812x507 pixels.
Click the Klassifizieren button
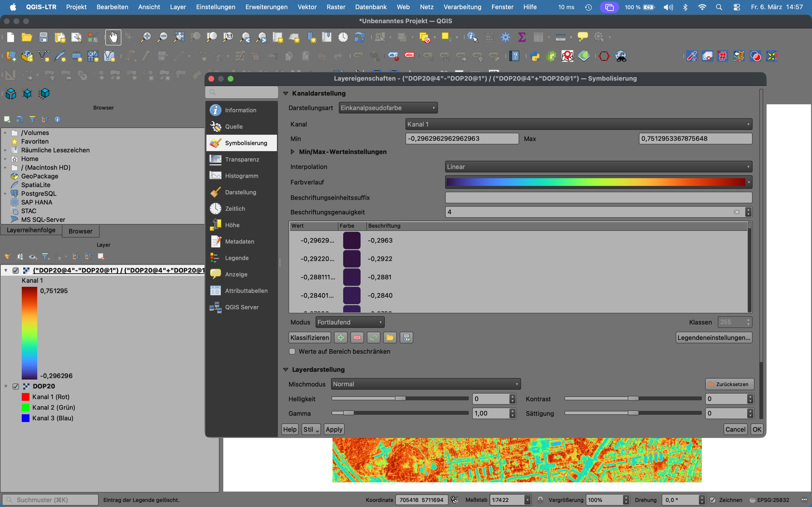(x=309, y=338)
